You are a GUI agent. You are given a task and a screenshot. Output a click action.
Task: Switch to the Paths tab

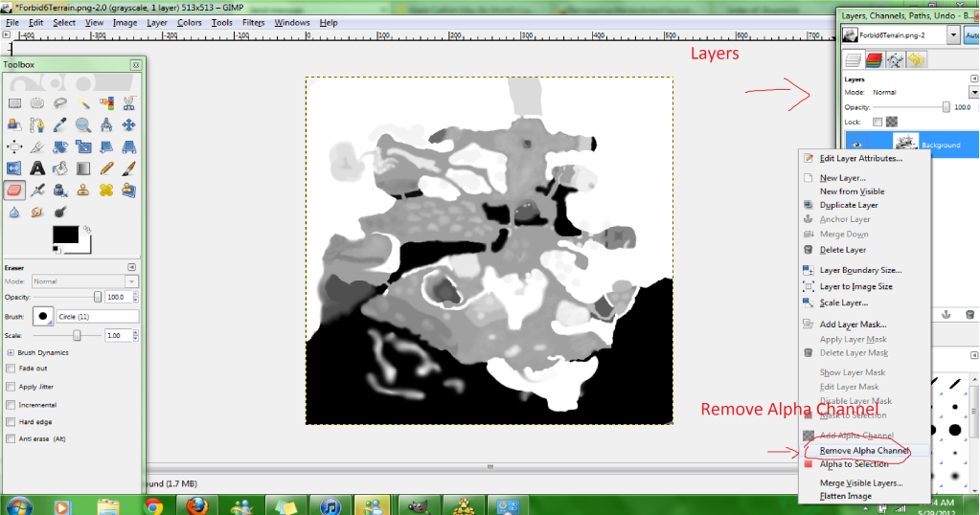tap(895, 60)
